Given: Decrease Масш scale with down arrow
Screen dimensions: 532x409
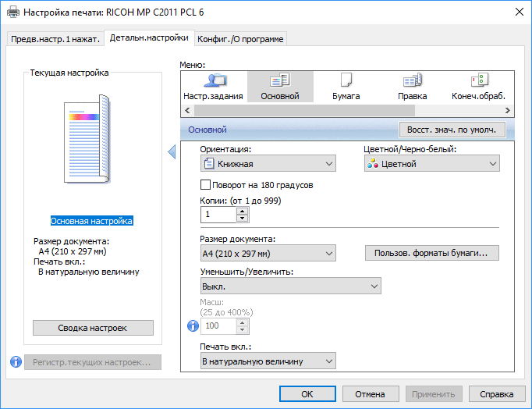Looking at the screenshot, I should click(x=242, y=329).
